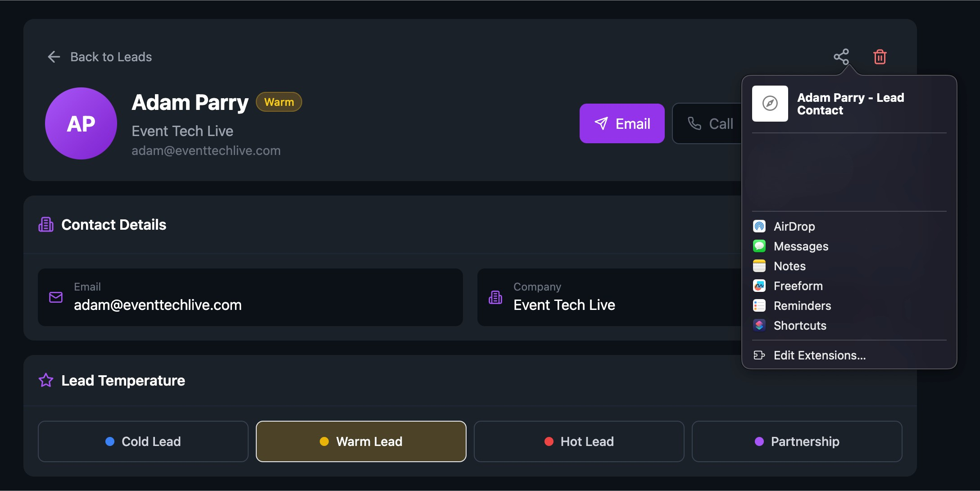Click the Reminders app icon
980x491 pixels.
[759, 305]
